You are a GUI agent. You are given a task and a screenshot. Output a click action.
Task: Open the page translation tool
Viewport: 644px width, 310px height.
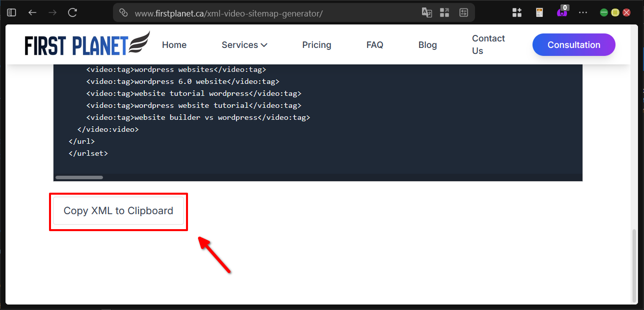[427, 12]
